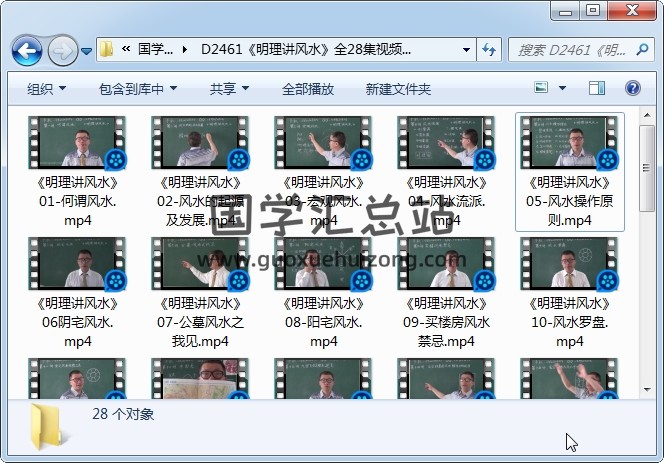This screenshot has height=465, width=664.
Task: Select the 06阴宅风水.mp4 video thumbnail
Action: click(77, 263)
